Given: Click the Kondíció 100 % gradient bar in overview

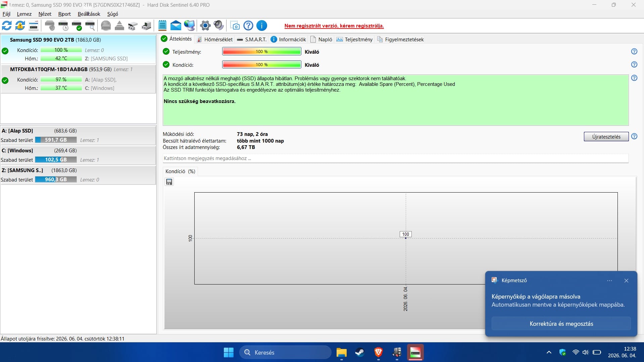Looking at the screenshot, I should pyautogui.click(x=262, y=65).
